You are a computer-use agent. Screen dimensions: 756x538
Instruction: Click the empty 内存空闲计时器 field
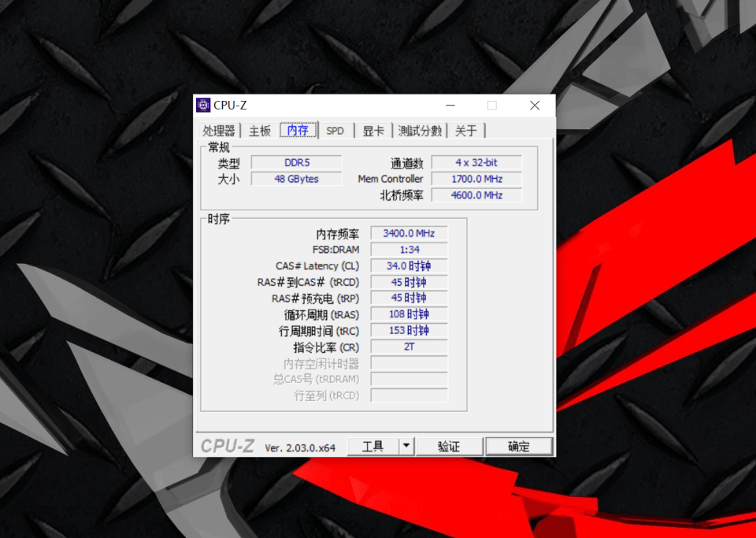click(409, 363)
